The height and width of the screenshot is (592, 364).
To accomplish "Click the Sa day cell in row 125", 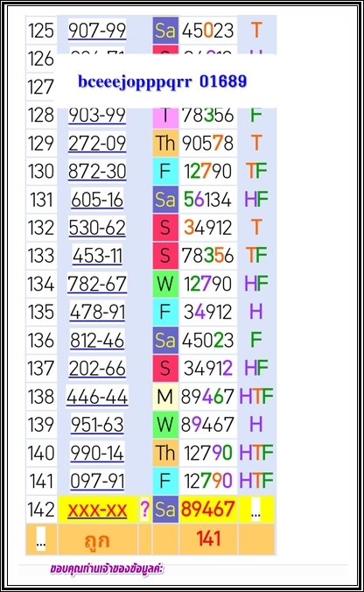I will [x=165, y=30].
